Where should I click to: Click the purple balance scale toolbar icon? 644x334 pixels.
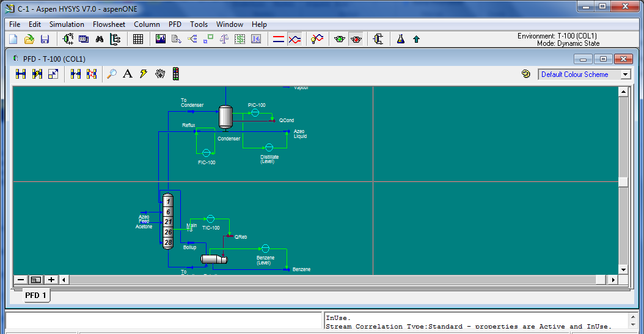tap(224, 39)
